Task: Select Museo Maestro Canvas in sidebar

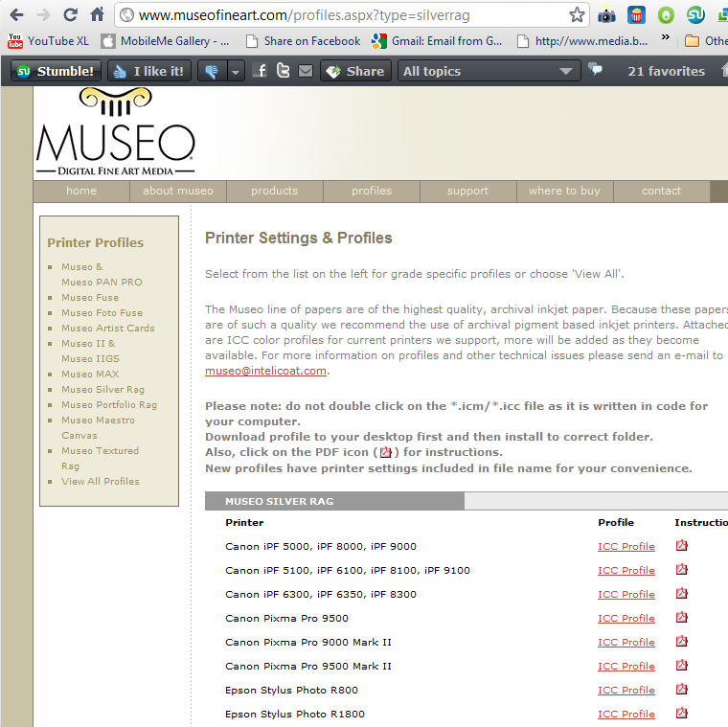Action: coord(98,427)
